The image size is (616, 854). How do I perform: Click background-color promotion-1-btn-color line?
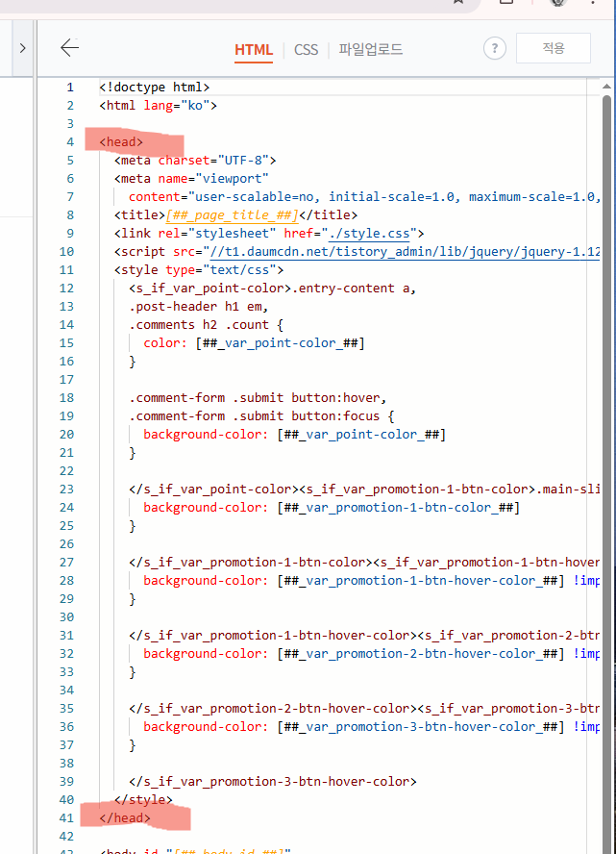(x=332, y=507)
